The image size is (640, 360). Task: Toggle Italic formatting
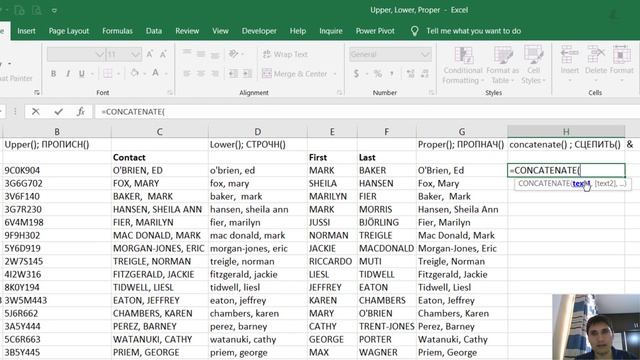pyautogui.click(x=68, y=74)
